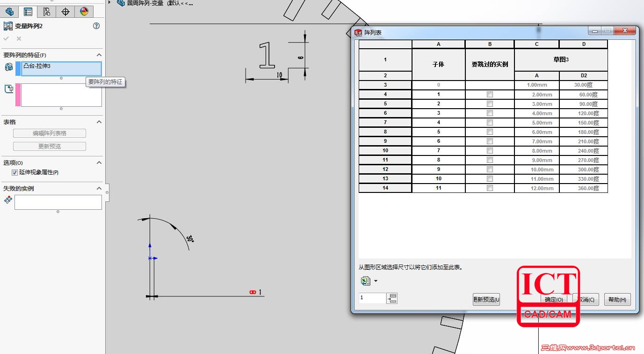644x354 pixels.
Task: Confirm the pattern with the green check
Action: pyautogui.click(x=6, y=39)
